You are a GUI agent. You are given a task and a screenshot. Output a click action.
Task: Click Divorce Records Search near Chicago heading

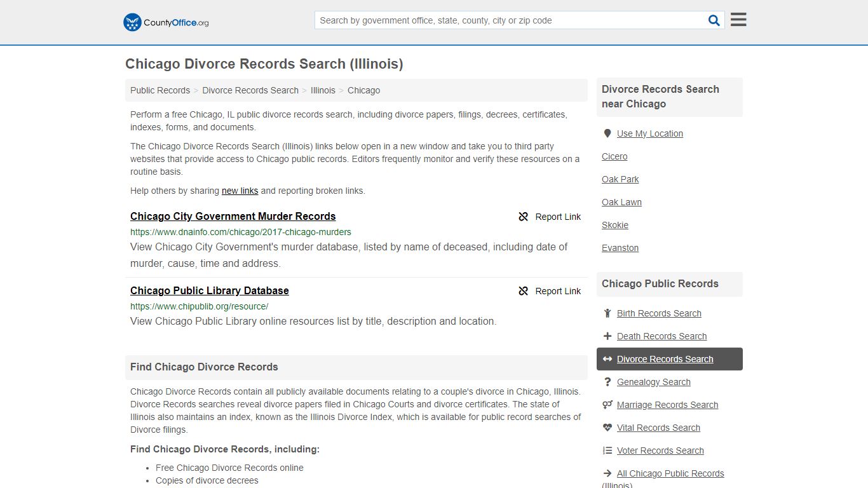point(661,97)
